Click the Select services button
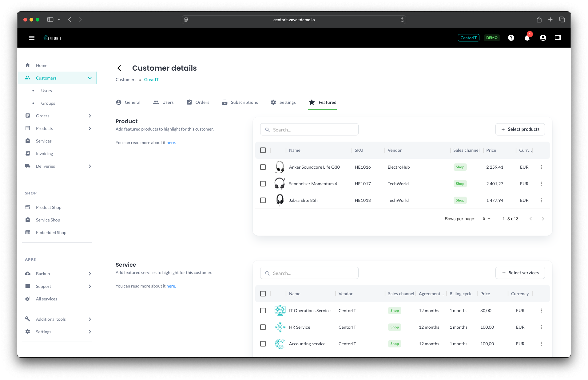Screen dimensions: 588x380 tap(520, 273)
